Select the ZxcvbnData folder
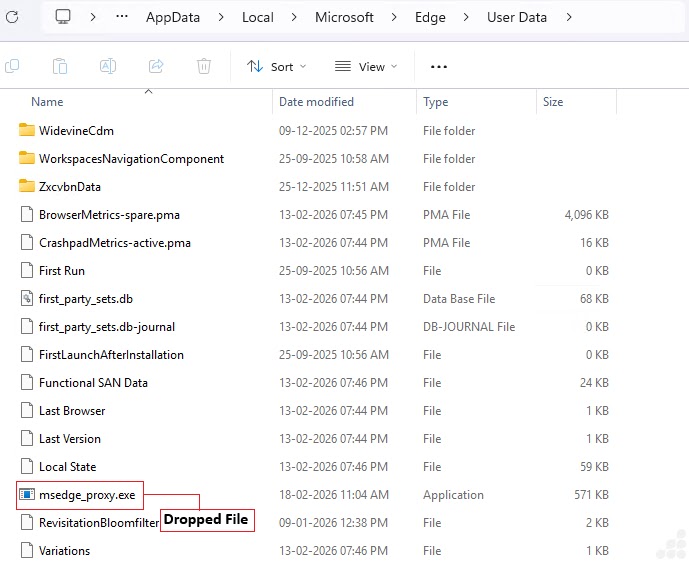This screenshot has height=562, width=689. point(69,187)
